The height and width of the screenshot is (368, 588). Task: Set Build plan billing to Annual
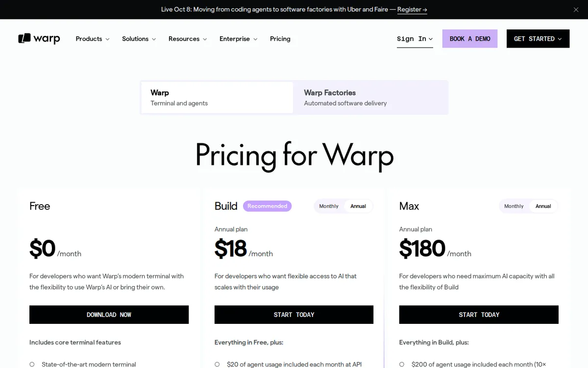point(358,206)
